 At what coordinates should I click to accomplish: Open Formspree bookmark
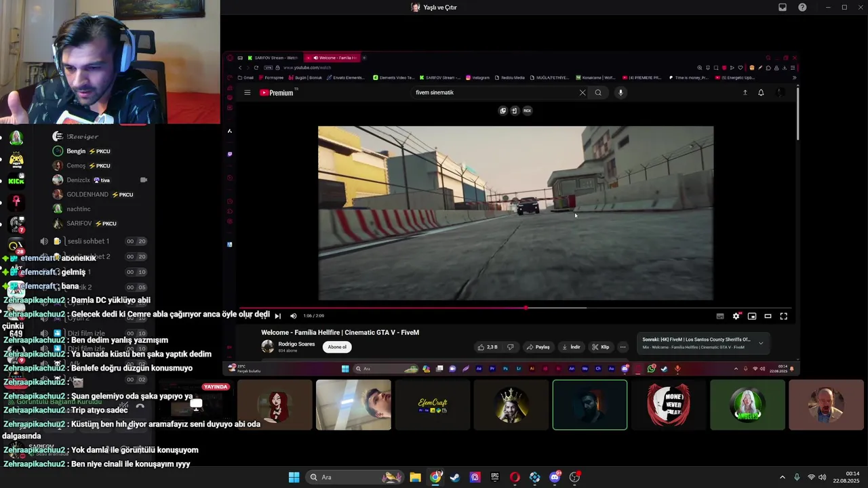coord(271,77)
